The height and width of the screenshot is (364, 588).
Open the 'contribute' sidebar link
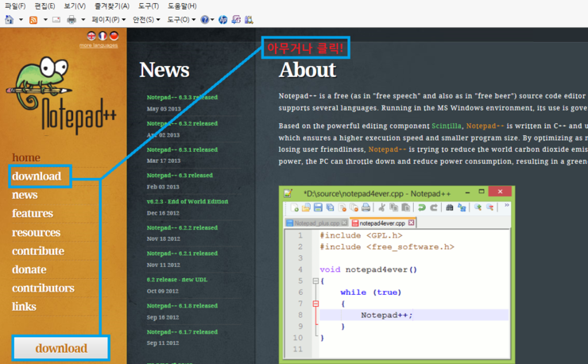[x=38, y=250]
